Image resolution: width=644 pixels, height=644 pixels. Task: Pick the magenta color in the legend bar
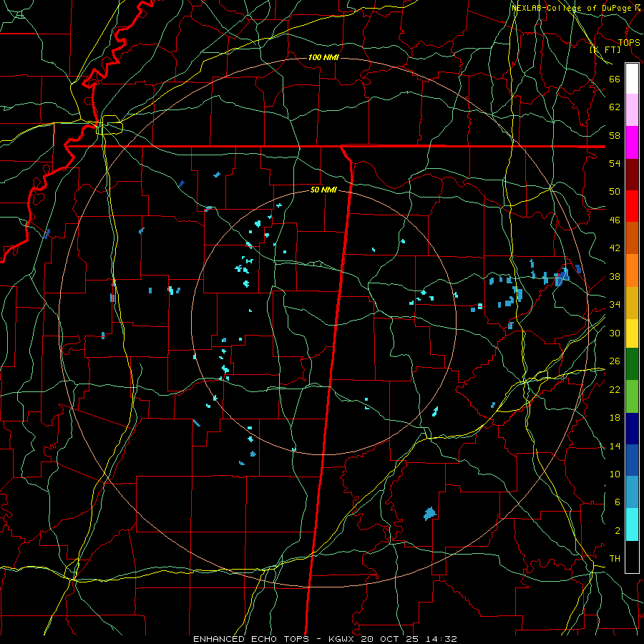(632, 142)
